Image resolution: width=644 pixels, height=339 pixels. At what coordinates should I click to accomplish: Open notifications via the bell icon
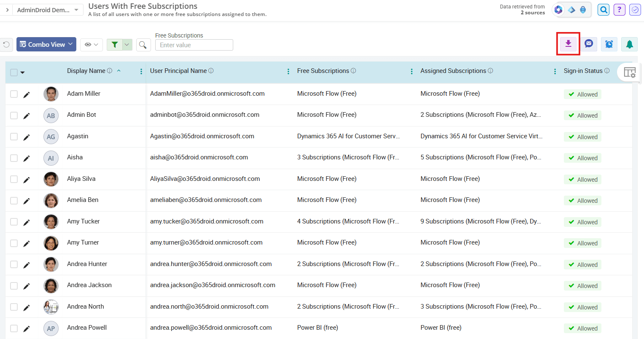(x=629, y=44)
